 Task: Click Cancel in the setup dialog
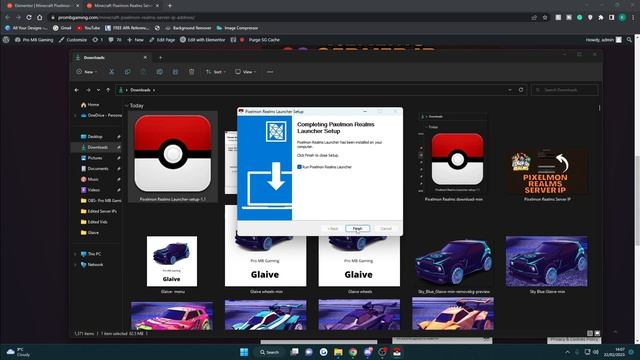tap(386, 229)
